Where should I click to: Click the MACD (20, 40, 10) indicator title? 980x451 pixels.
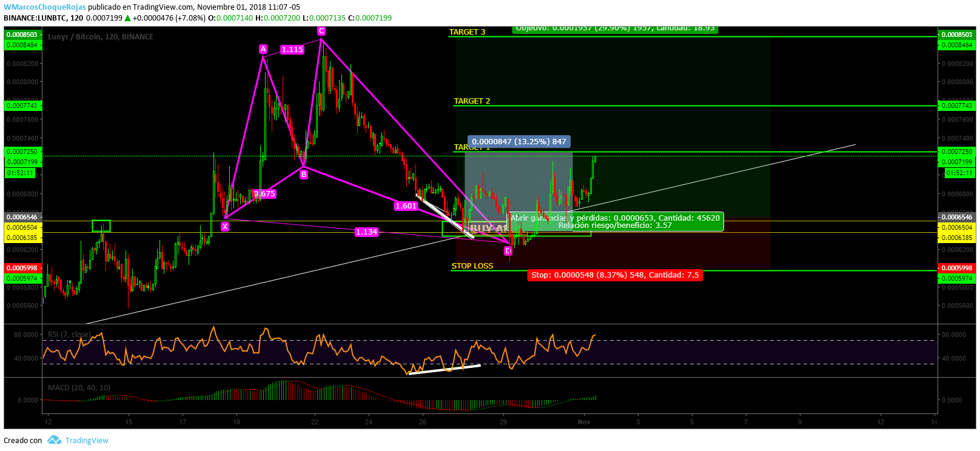click(x=79, y=388)
